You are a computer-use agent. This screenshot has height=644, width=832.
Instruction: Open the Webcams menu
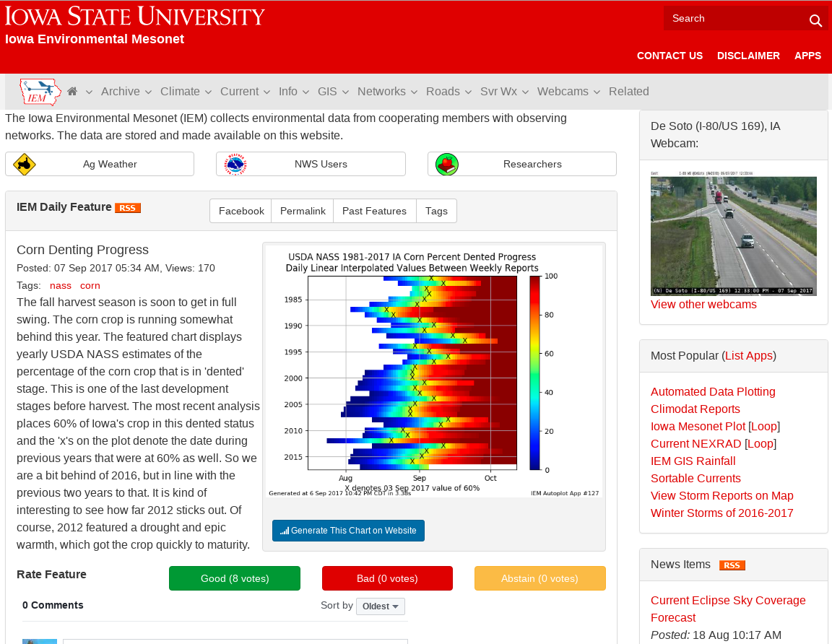click(x=568, y=91)
